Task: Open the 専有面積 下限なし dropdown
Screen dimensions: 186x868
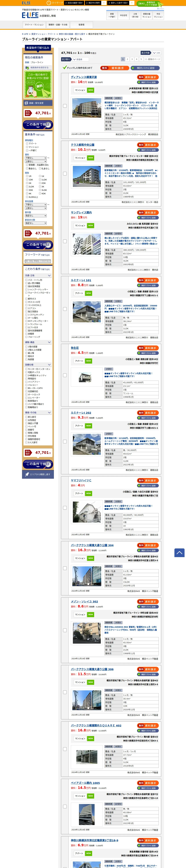Action: pos(36,205)
